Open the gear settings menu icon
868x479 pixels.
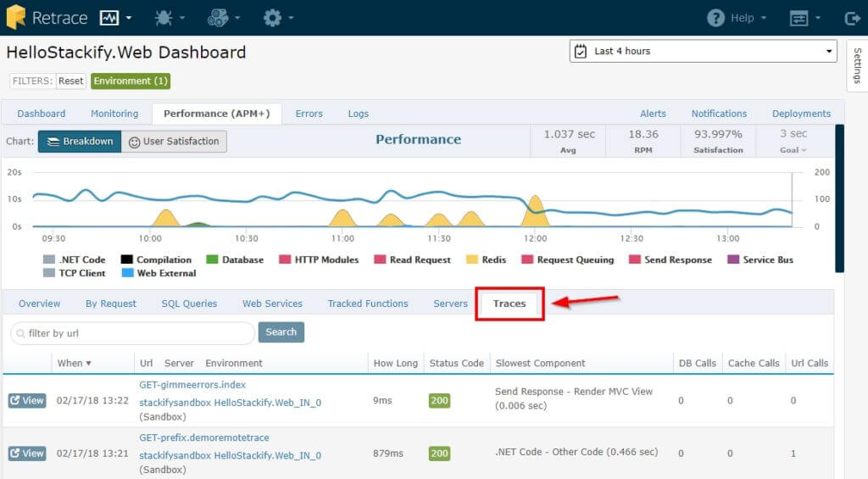tap(272, 18)
